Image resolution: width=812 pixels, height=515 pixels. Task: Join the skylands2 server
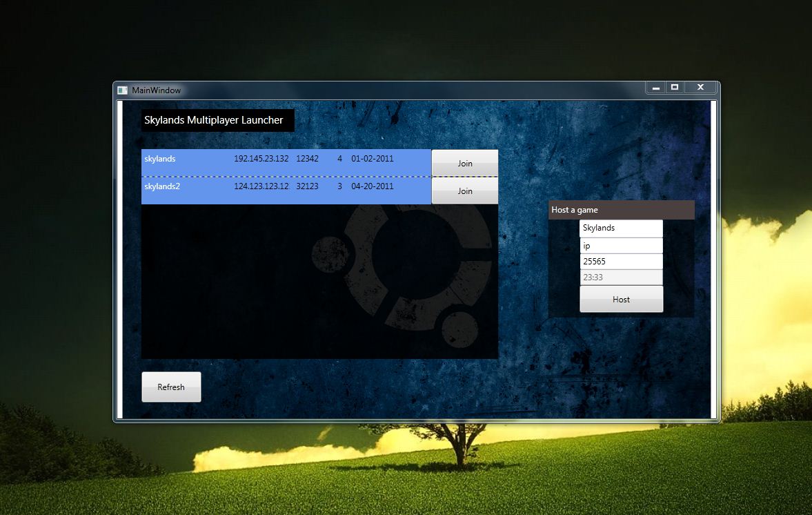coord(464,191)
